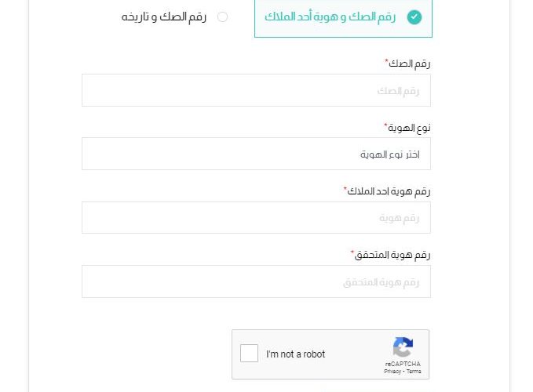Check the I'm not a robot checkbox

(249, 354)
